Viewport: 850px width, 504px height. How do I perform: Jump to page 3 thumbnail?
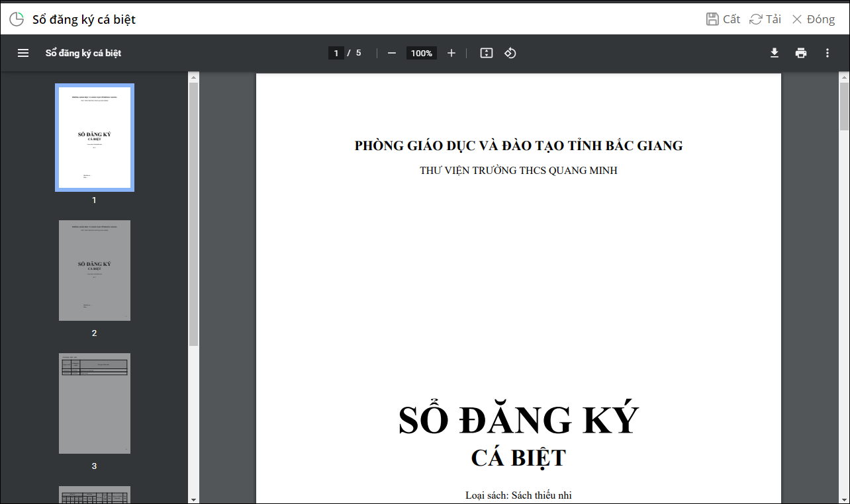click(95, 403)
